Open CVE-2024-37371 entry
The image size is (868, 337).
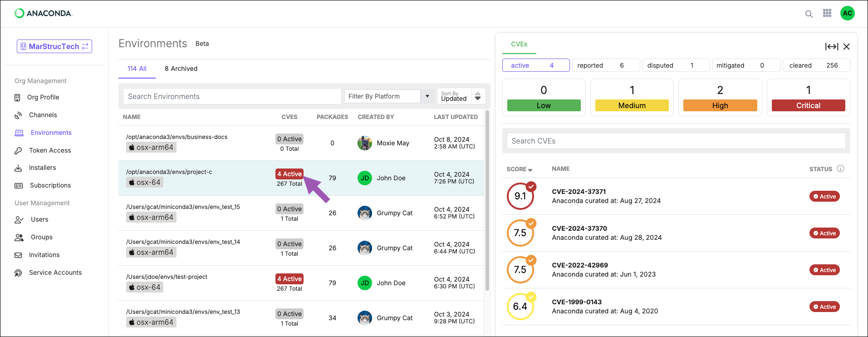tap(676, 196)
